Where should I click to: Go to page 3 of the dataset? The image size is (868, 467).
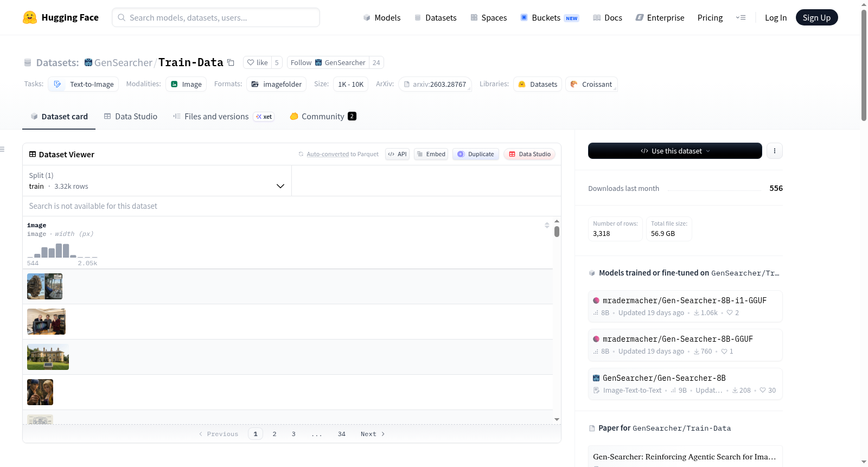coord(293,434)
